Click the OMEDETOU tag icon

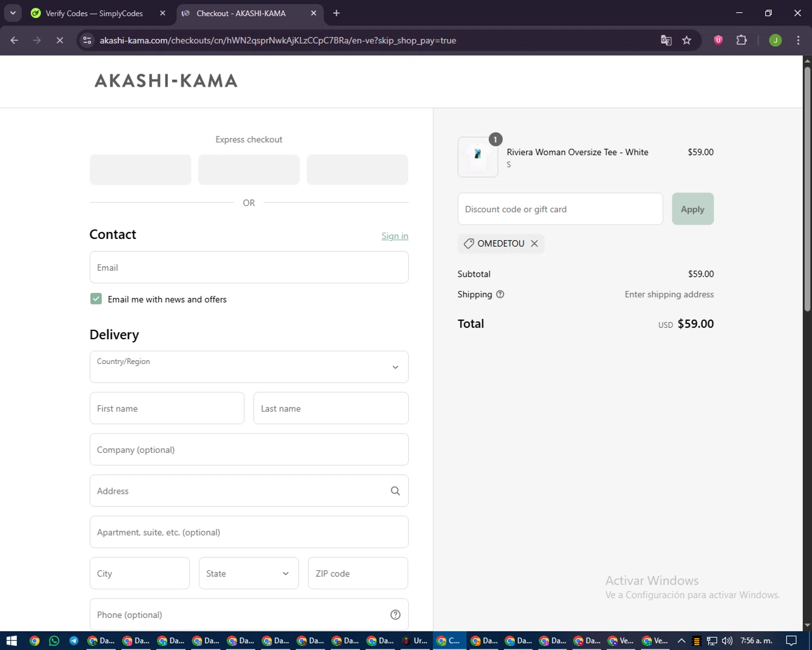tap(469, 243)
